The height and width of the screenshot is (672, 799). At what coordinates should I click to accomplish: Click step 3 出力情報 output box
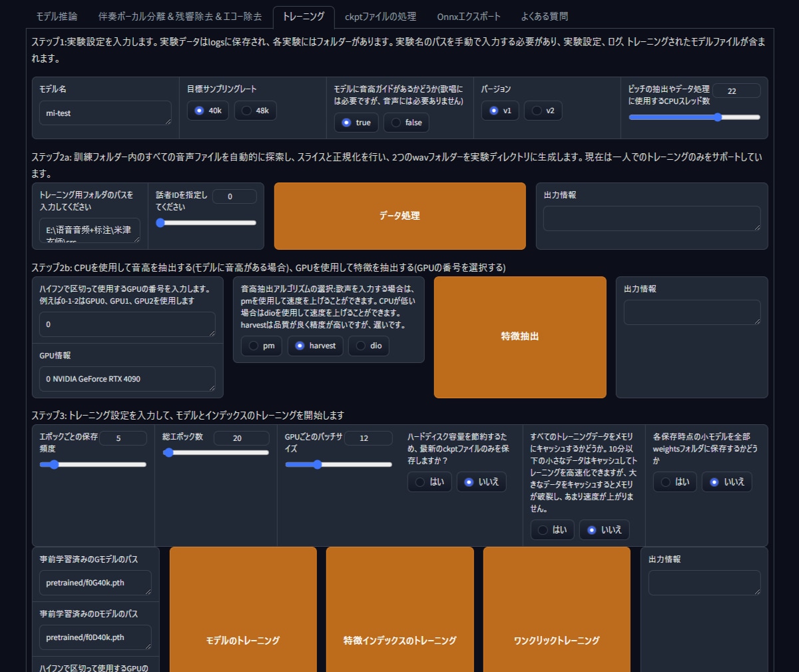pos(704,583)
